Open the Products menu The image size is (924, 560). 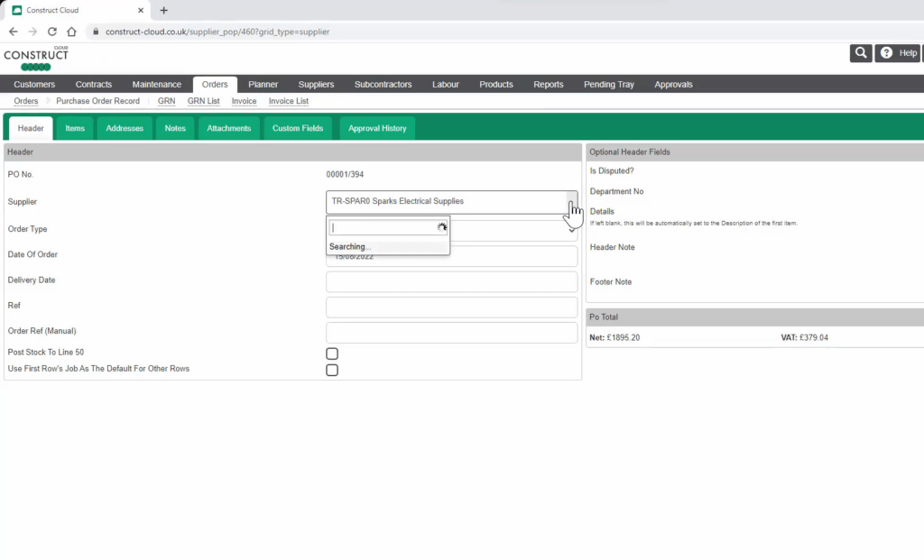496,84
